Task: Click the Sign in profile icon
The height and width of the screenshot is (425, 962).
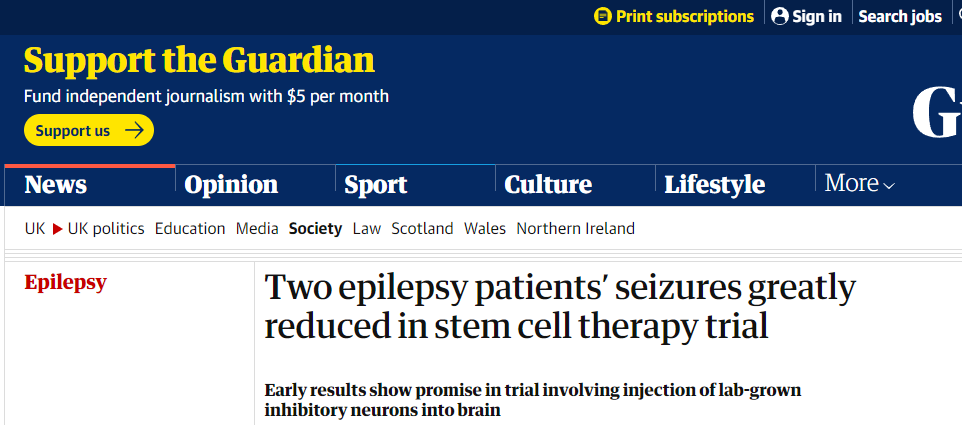Action: pyautogui.click(x=780, y=16)
